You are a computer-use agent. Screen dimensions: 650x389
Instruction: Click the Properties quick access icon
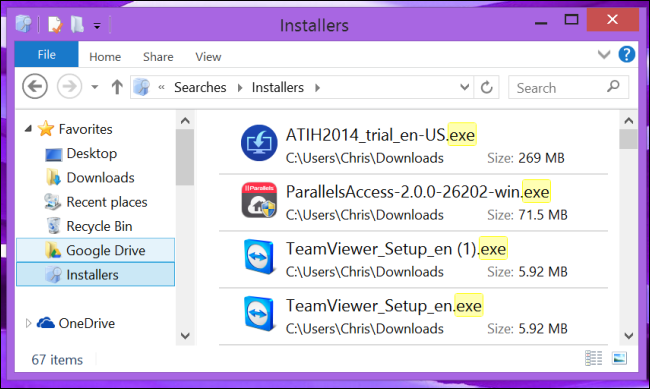(55, 24)
